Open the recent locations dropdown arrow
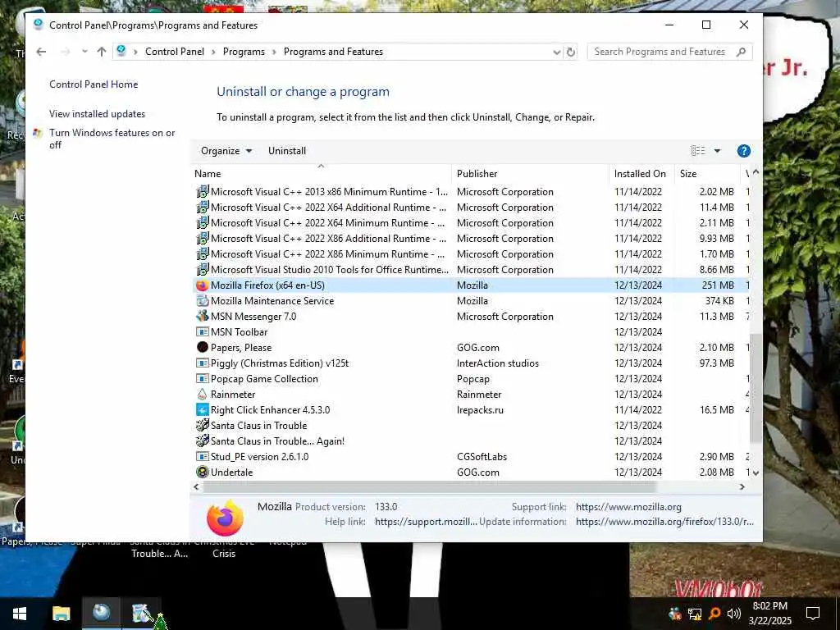The image size is (840, 630). pos(84,52)
